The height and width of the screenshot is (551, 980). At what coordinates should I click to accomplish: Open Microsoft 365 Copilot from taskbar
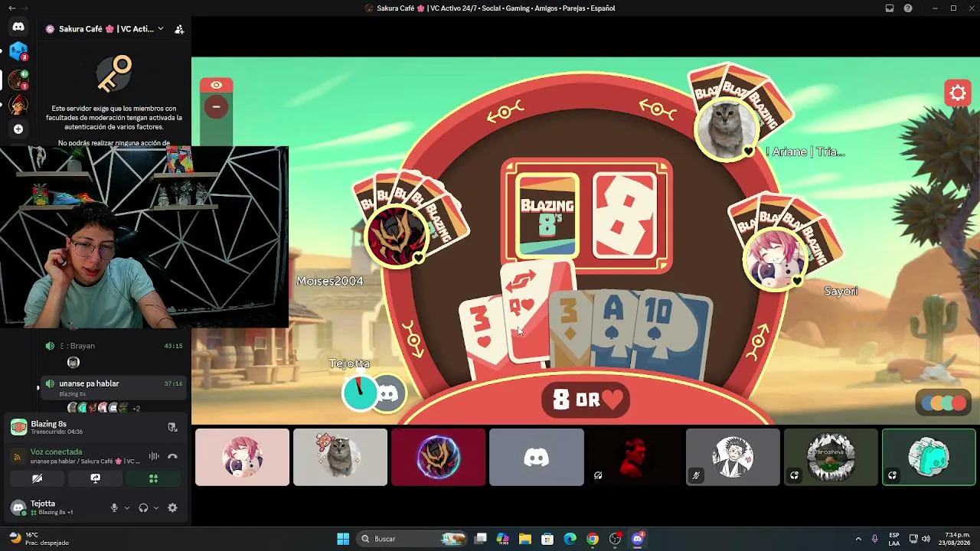[503, 539]
